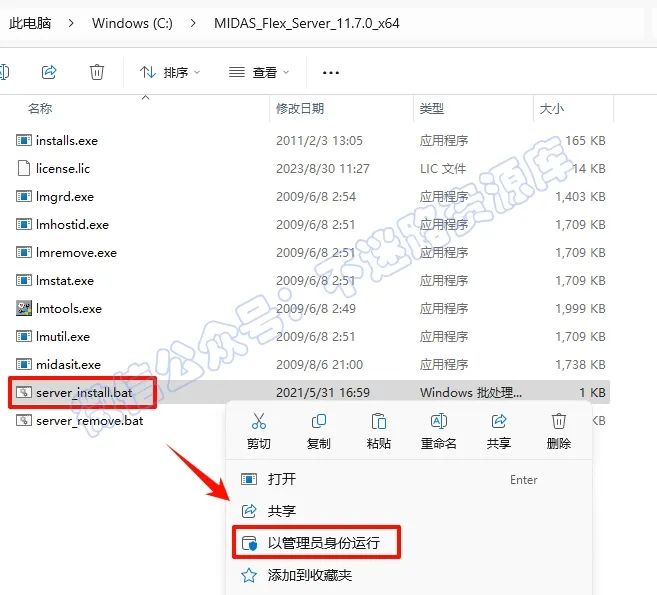Click the installs.exe file icon

coord(24,140)
